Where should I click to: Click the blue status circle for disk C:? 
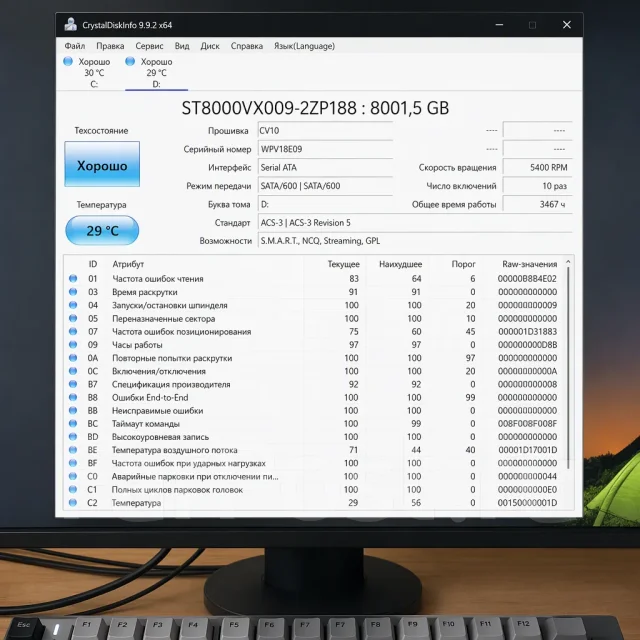(x=68, y=62)
